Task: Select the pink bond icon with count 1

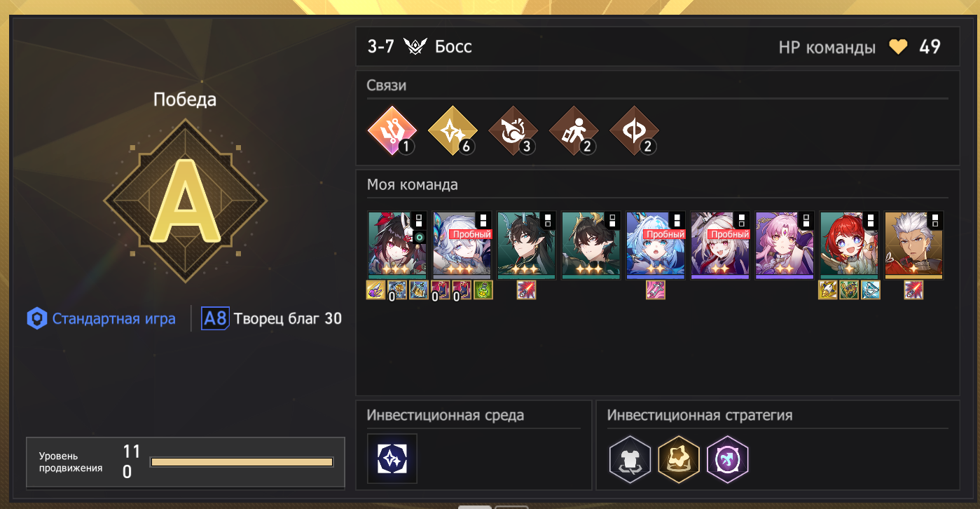Action: click(x=392, y=130)
